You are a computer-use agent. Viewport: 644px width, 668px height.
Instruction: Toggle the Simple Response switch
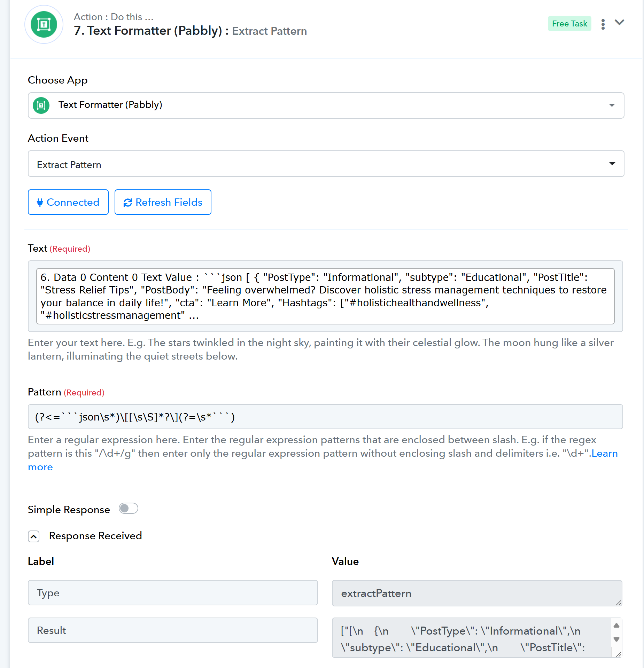point(128,509)
